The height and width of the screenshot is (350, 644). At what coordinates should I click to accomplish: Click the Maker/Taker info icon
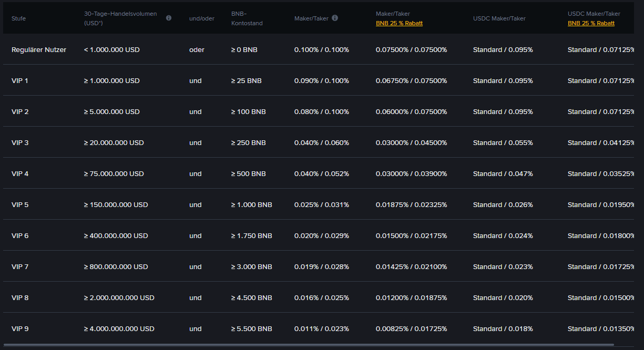tap(335, 17)
